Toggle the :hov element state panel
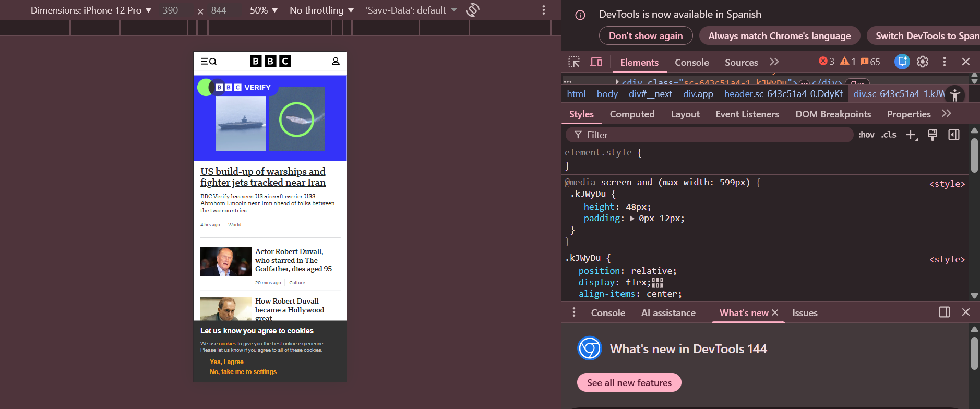The width and height of the screenshot is (980, 409). [866, 135]
